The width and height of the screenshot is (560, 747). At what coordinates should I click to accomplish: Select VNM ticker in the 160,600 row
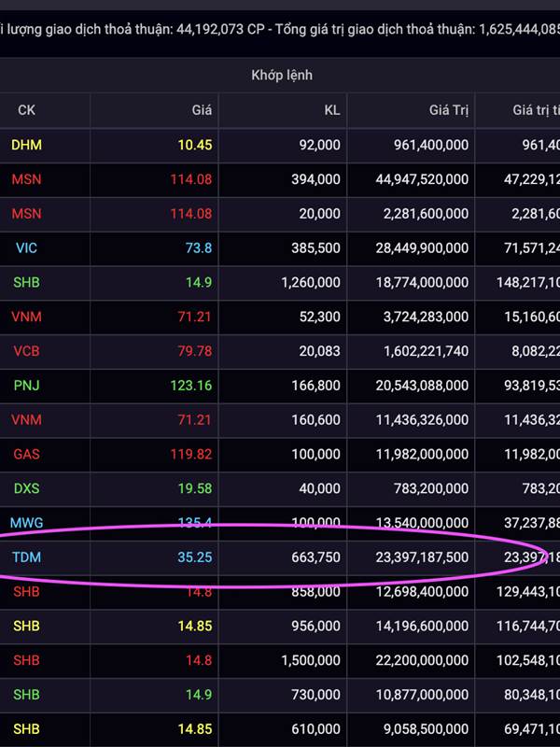click(27, 419)
